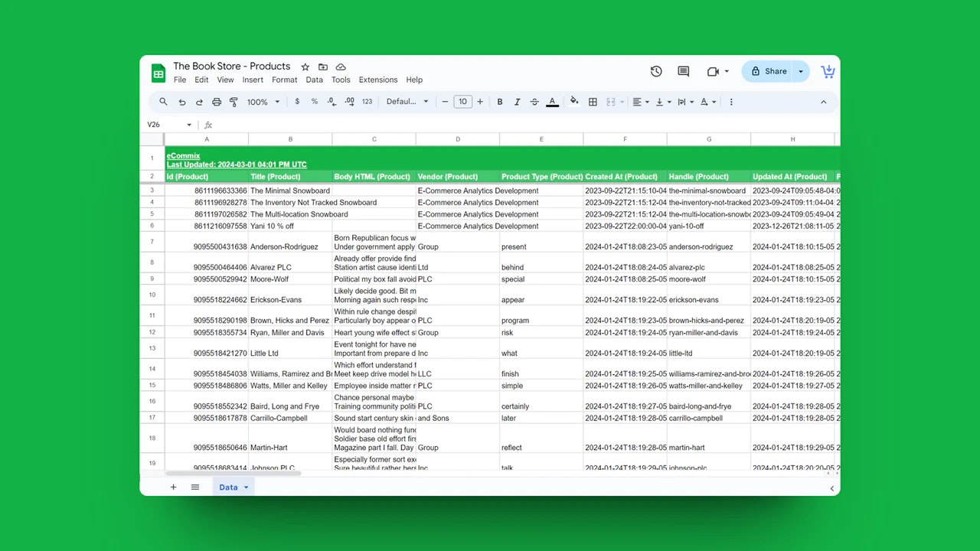Open the Edit menu
Screen dimensions: 980x551
(x=201, y=80)
